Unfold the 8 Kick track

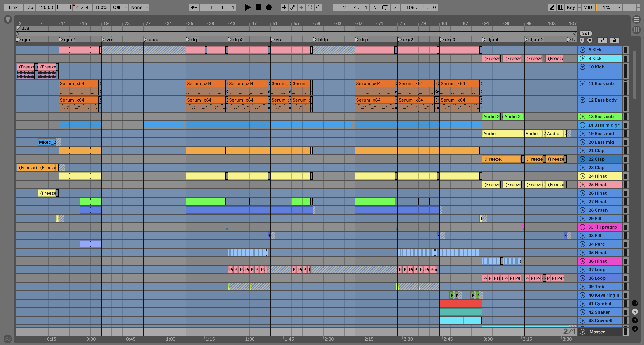click(x=582, y=50)
